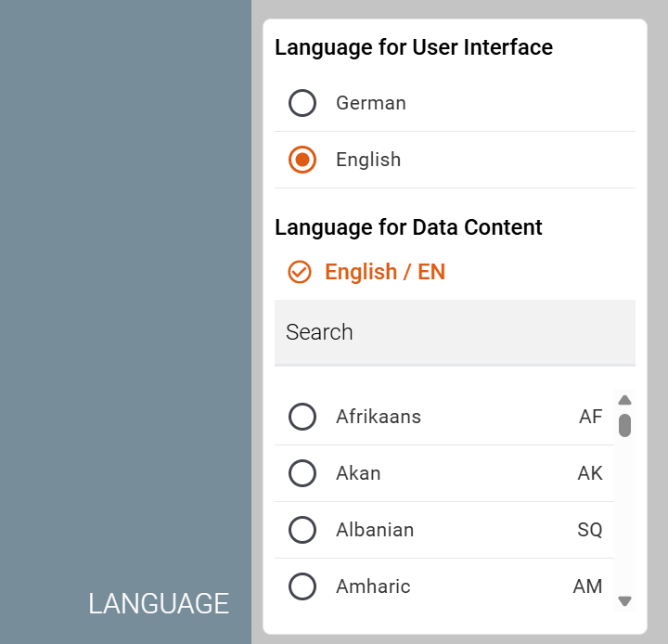This screenshot has height=644, width=668.
Task: Click the AK language code
Action: (x=590, y=473)
